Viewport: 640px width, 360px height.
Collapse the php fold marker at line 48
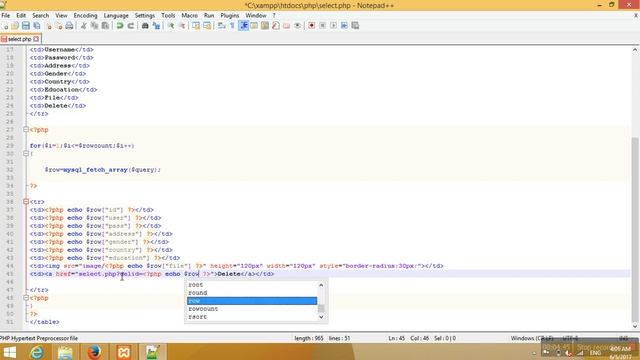(26, 298)
